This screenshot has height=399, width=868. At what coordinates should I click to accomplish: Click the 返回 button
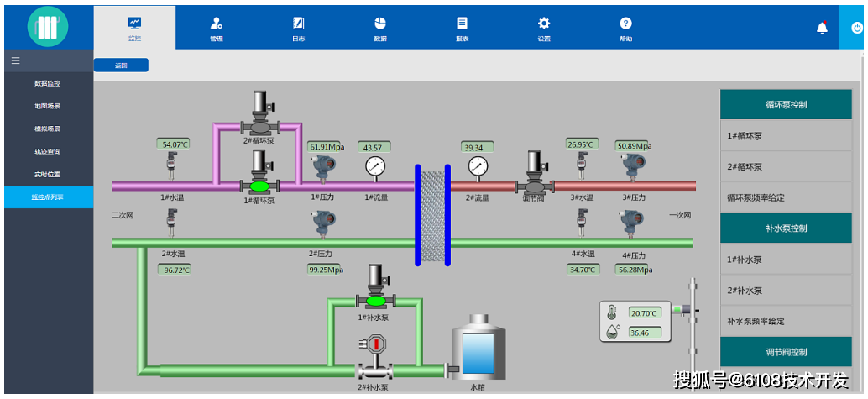click(121, 66)
